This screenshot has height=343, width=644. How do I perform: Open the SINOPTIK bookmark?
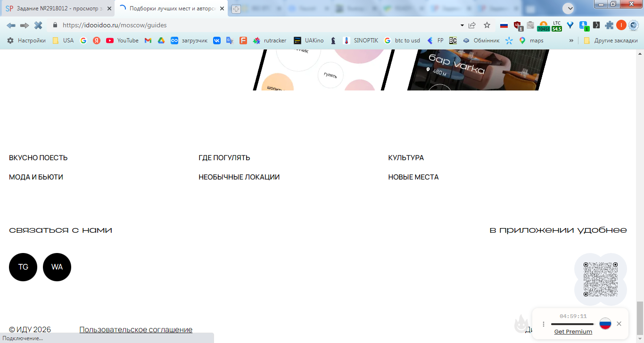361,41
